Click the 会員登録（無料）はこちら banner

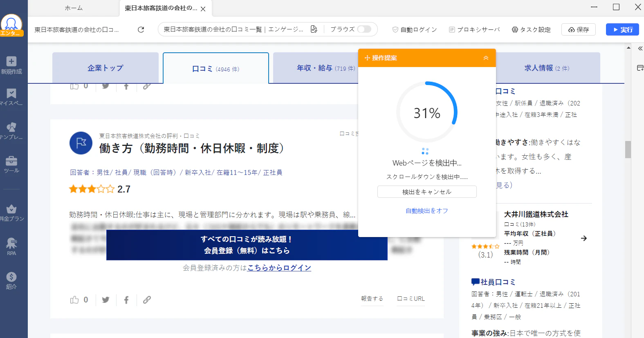247,245
